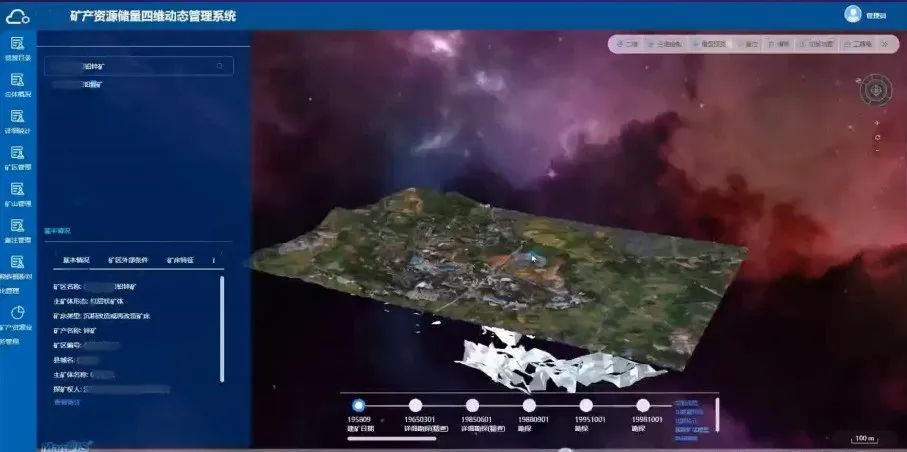Click the plus zoom-in map control
This screenshot has height=452, width=907.
[x=877, y=123]
